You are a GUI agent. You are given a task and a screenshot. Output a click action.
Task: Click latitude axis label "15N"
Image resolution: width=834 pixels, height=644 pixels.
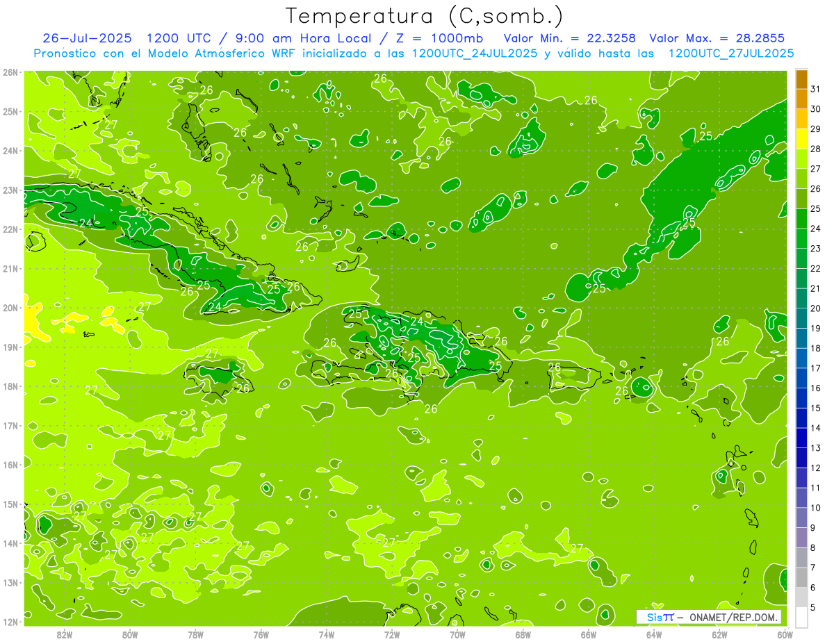pos(10,504)
